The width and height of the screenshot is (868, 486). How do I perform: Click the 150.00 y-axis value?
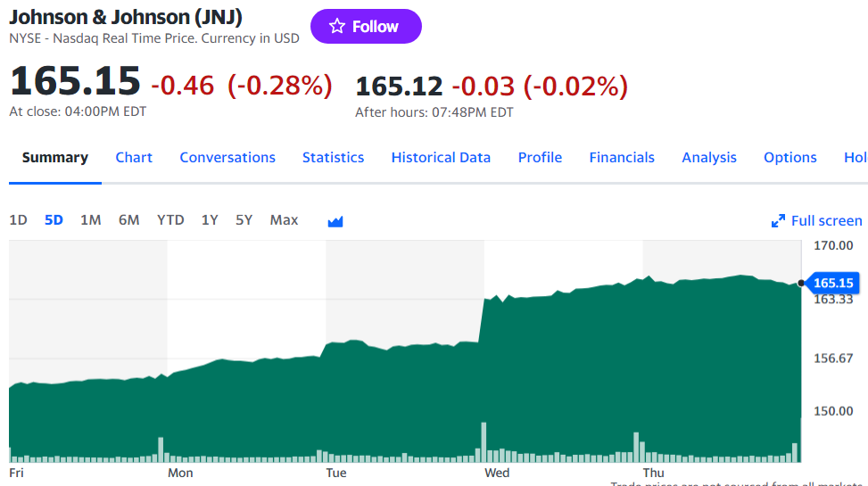(833, 411)
